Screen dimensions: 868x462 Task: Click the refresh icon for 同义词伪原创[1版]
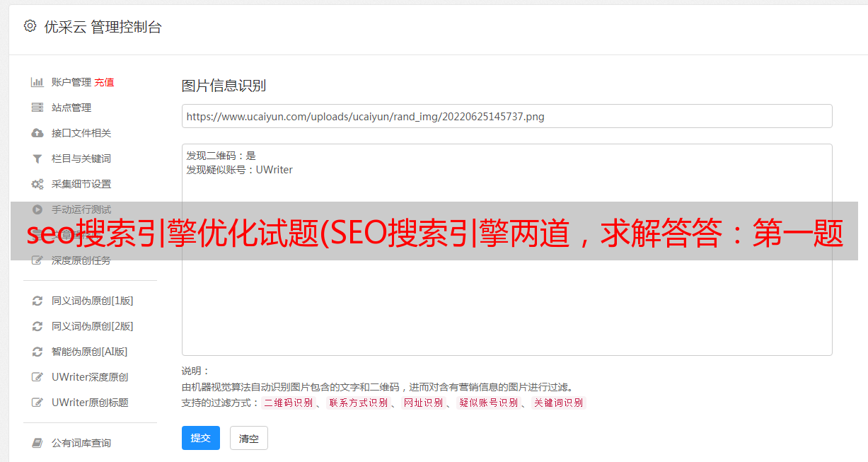37,301
